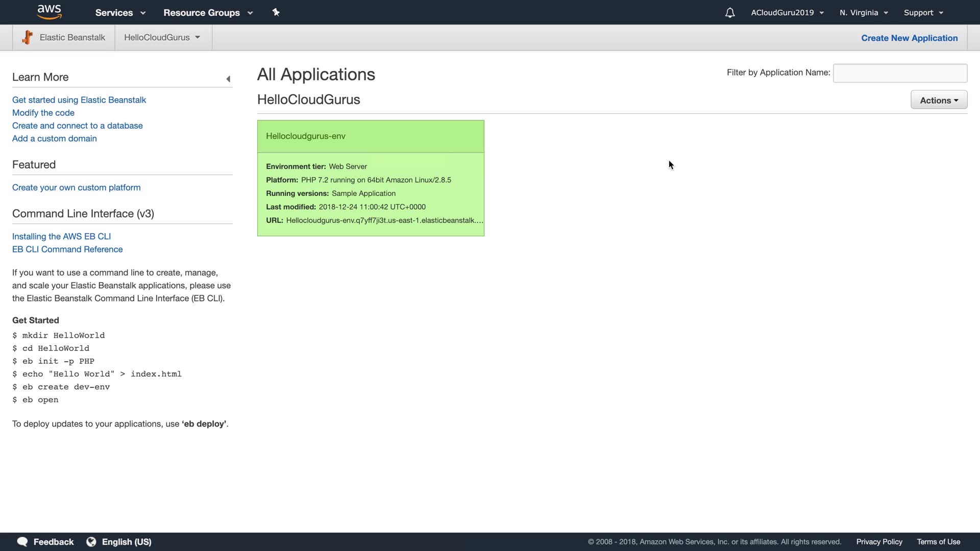Click the Elastic Beanstalk service icon
Image resolution: width=980 pixels, height=551 pixels.
pyautogui.click(x=28, y=37)
